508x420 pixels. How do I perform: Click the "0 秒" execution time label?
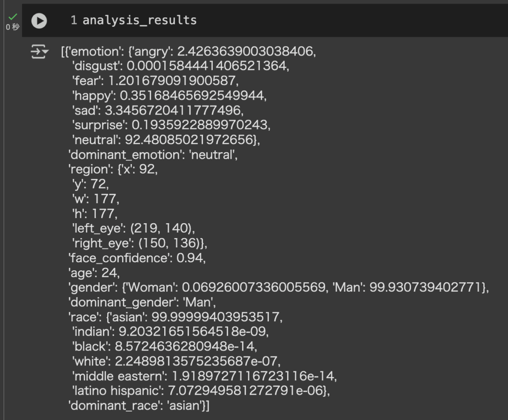coord(13,27)
